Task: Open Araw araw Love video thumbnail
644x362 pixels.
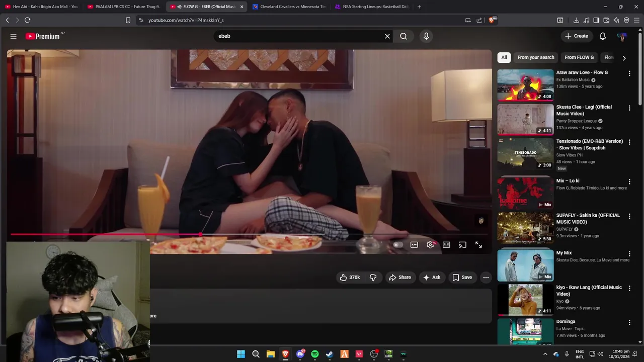Action: pos(525,85)
